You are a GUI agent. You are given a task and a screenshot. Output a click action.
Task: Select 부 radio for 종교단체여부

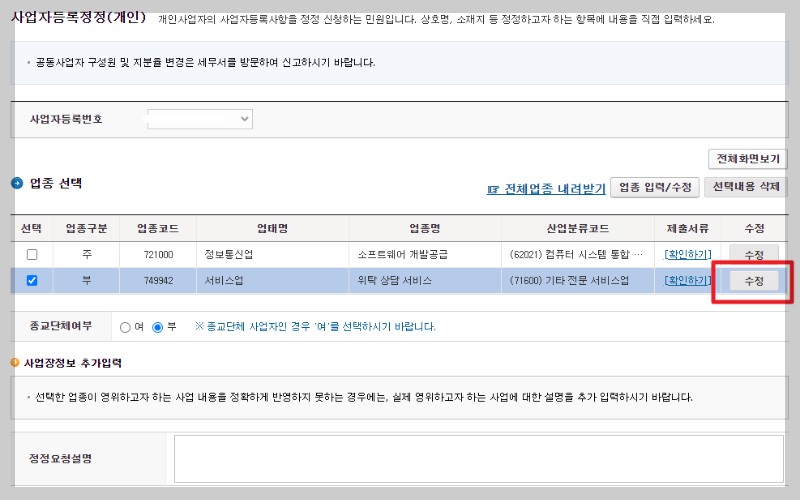[x=158, y=328]
